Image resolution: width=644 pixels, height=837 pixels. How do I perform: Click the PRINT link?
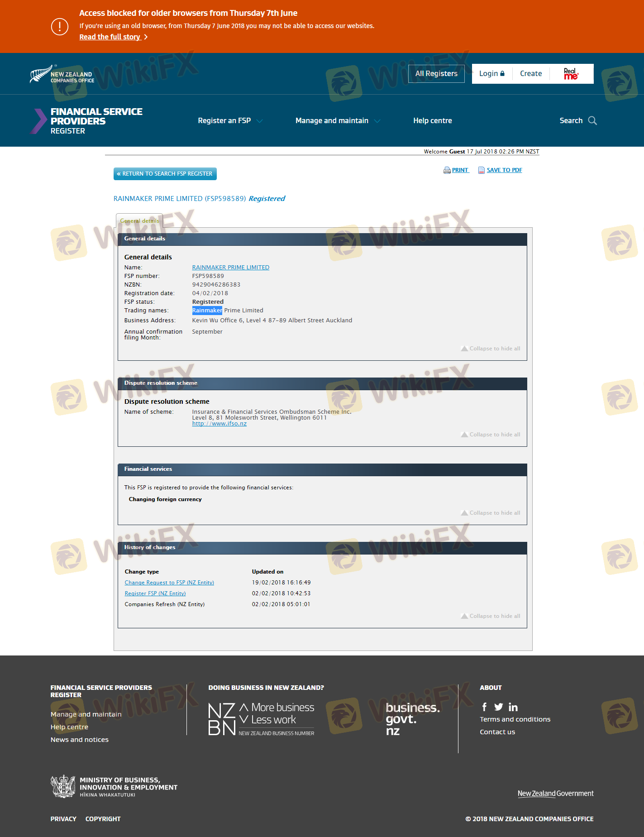pyautogui.click(x=460, y=170)
